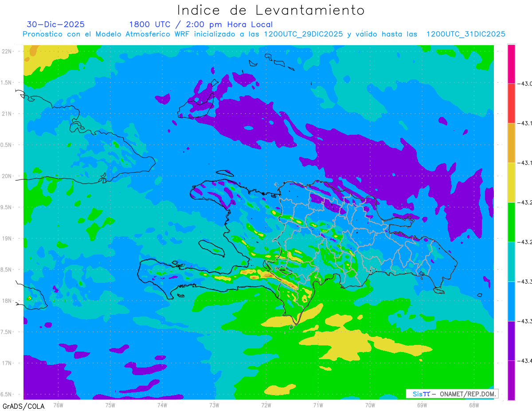Click the '76W' longitude label
The width and height of the screenshot is (532, 411).
coord(58,405)
